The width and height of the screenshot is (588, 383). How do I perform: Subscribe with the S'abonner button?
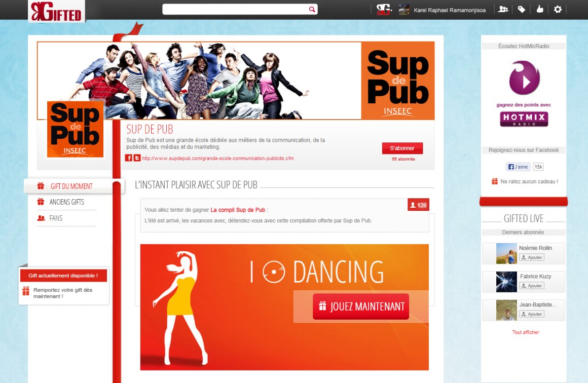pyautogui.click(x=402, y=148)
